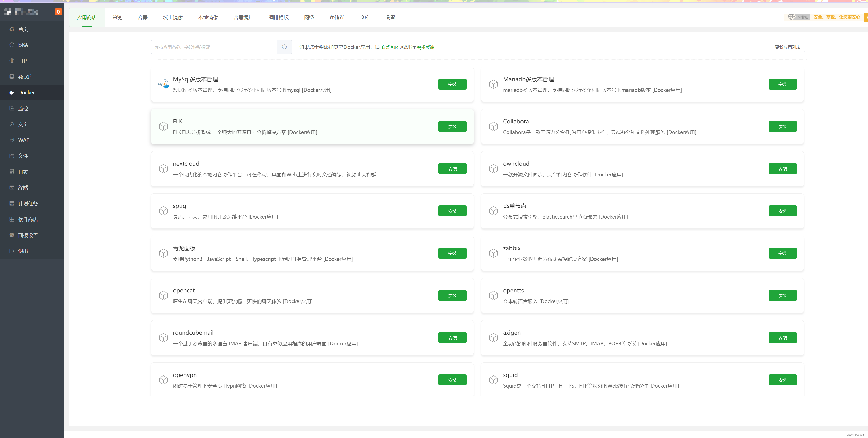
Task: Click the gear icon beside 面板设置
Action: 12,235
